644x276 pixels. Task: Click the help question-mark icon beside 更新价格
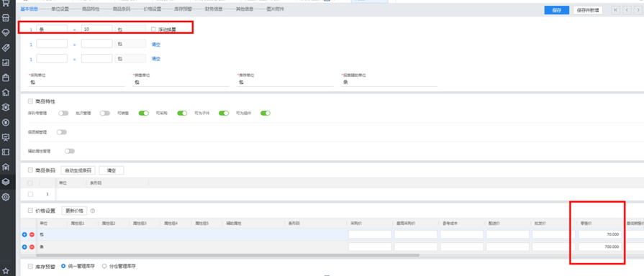tap(92, 211)
